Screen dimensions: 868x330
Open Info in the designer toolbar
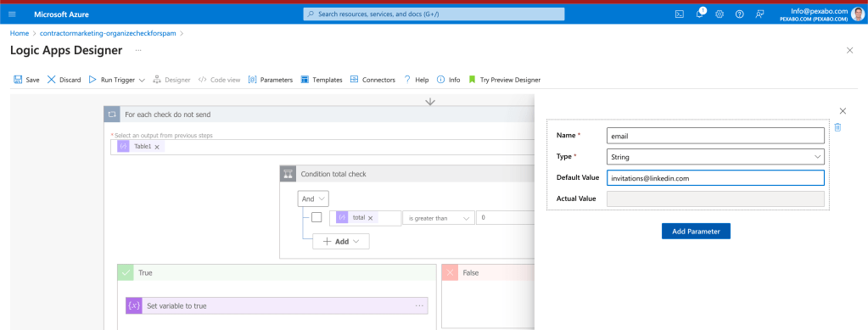(x=448, y=80)
